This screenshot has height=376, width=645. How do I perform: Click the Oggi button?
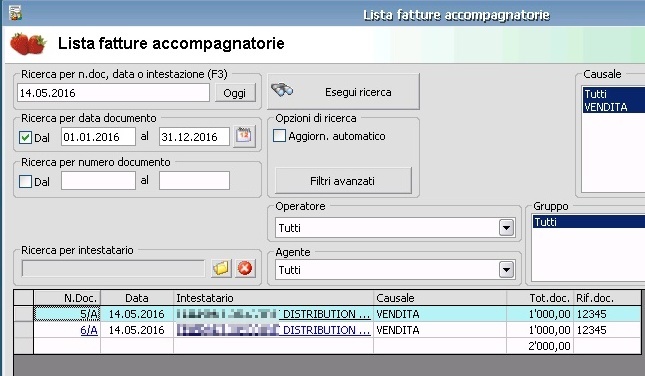[x=235, y=93]
